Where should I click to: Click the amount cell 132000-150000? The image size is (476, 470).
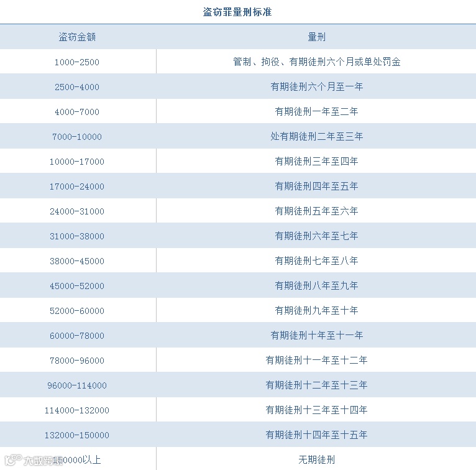[77, 435]
